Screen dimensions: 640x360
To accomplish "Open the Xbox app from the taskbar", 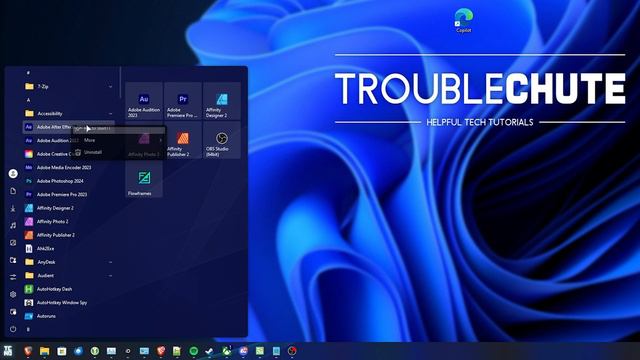I will [x=227, y=351].
